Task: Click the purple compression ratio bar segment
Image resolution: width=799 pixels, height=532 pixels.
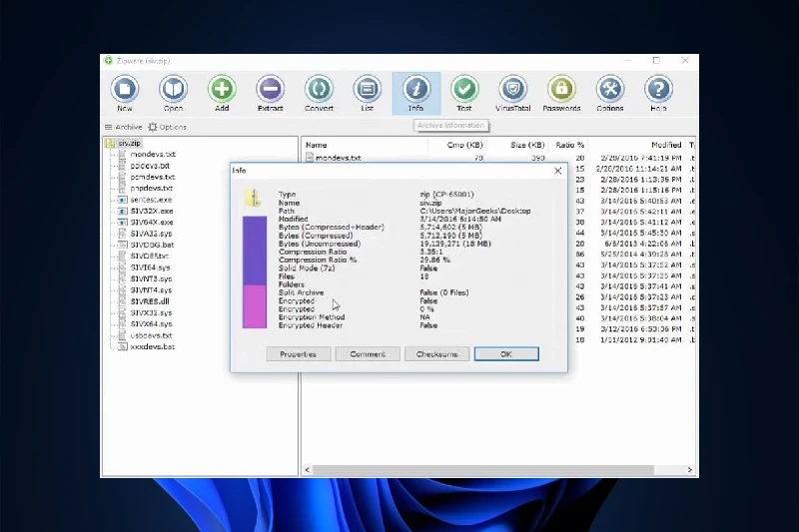Action: 255,251
